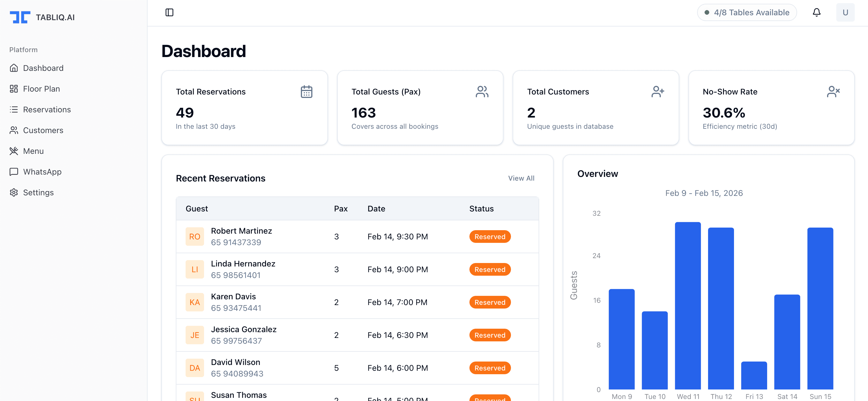Click the 4/8 Tables Available badge
Image resolution: width=868 pixels, height=401 pixels.
click(x=747, y=12)
